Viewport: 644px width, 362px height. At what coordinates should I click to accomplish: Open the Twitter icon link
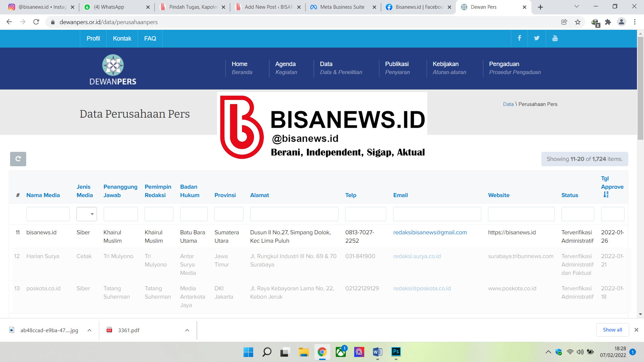click(x=537, y=38)
